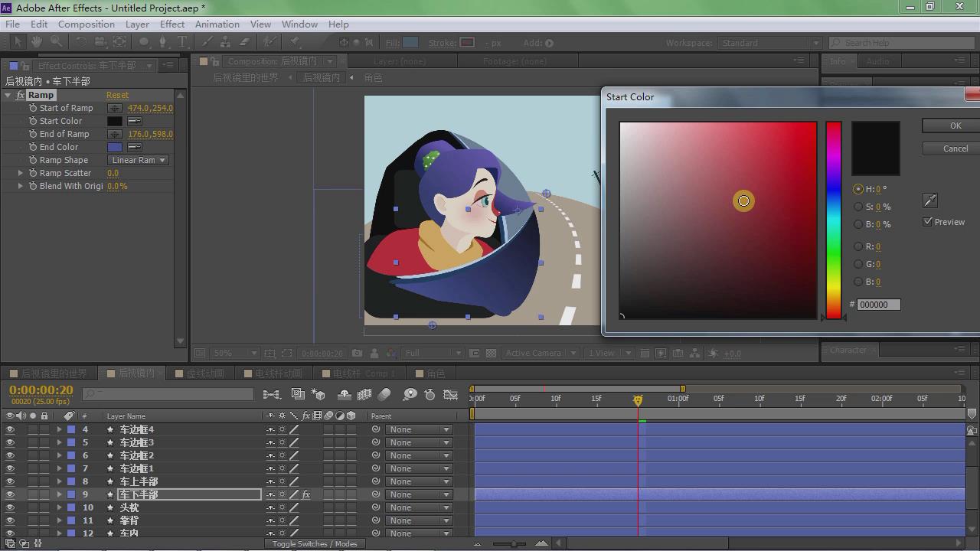Select the Puppet Pin tool
This screenshot has width=980, height=551.
(295, 42)
